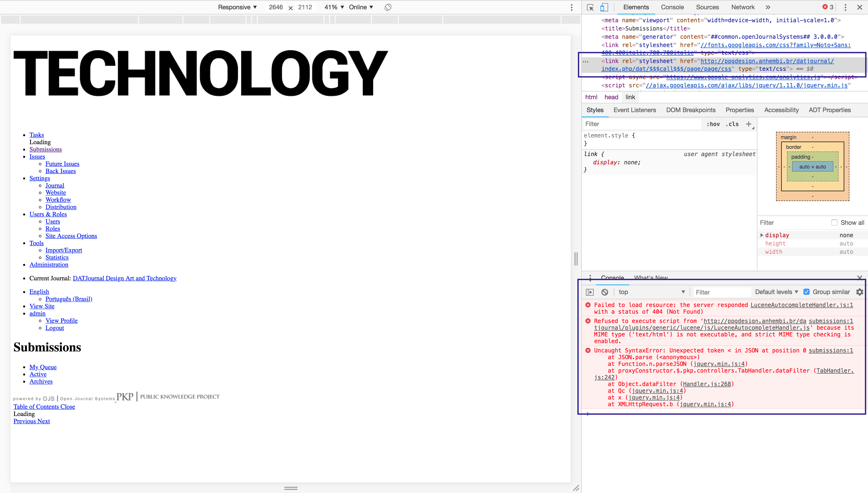This screenshot has width=868, height=493.
Task: Click the Settings gear icon in DevTools
Action: click(860, 292)
